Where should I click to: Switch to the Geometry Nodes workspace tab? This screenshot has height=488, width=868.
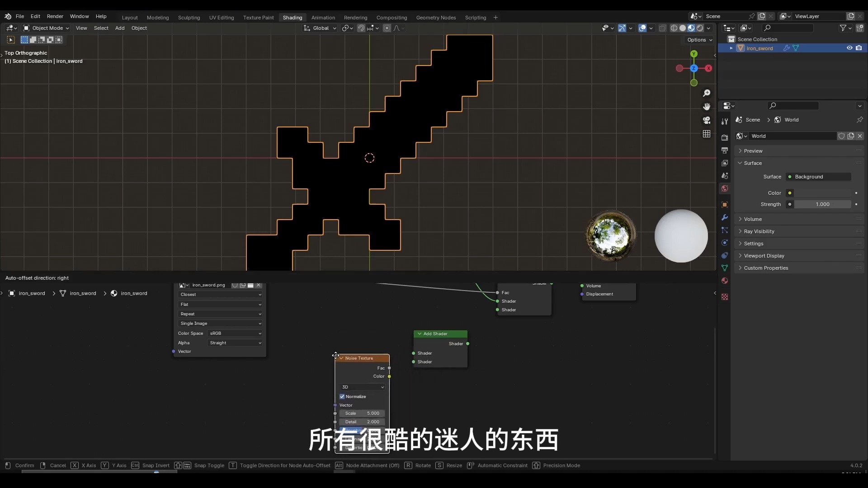click(436, 18)
